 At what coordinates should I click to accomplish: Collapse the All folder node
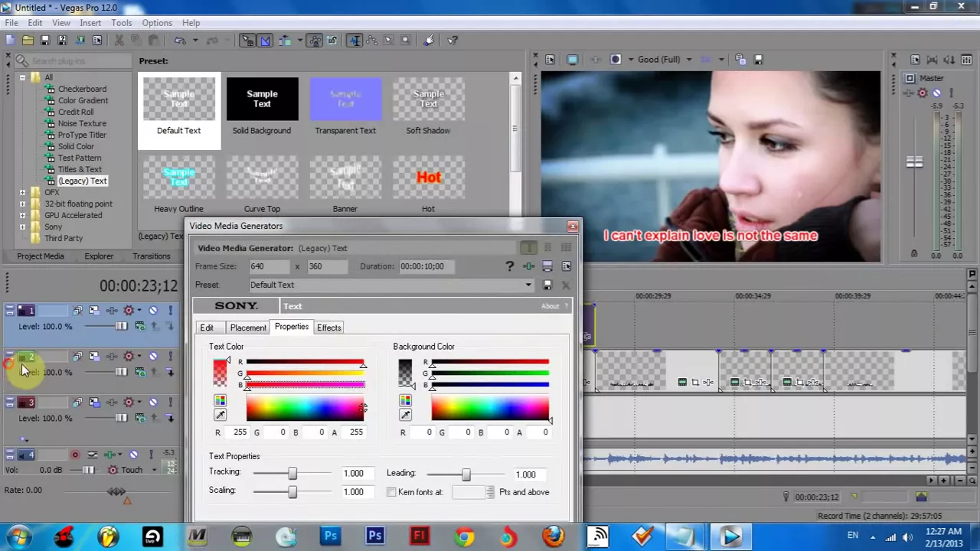tap(22, 77)
